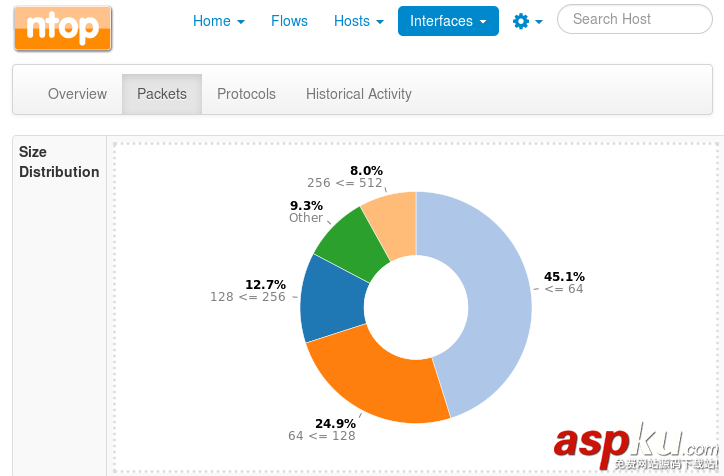
Task: Click the 24.9% chart label
Action: point(335,423)
